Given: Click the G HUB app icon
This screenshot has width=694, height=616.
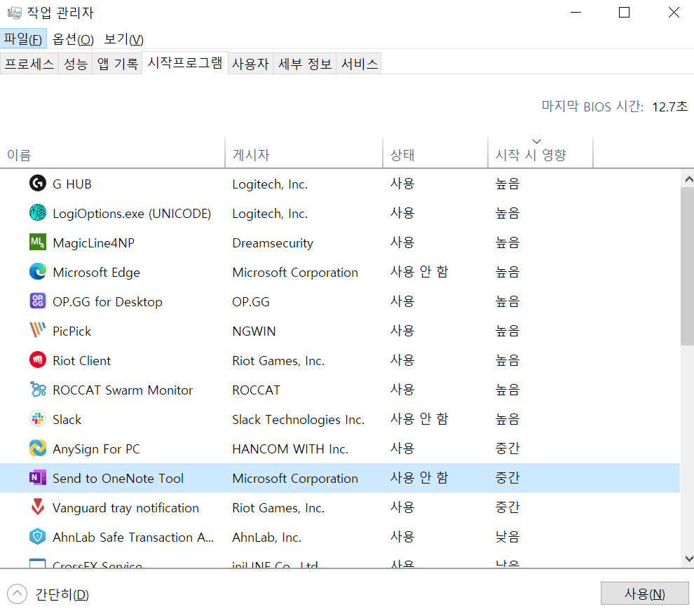Looking at the screenshot, I should [x=38, y=183].
